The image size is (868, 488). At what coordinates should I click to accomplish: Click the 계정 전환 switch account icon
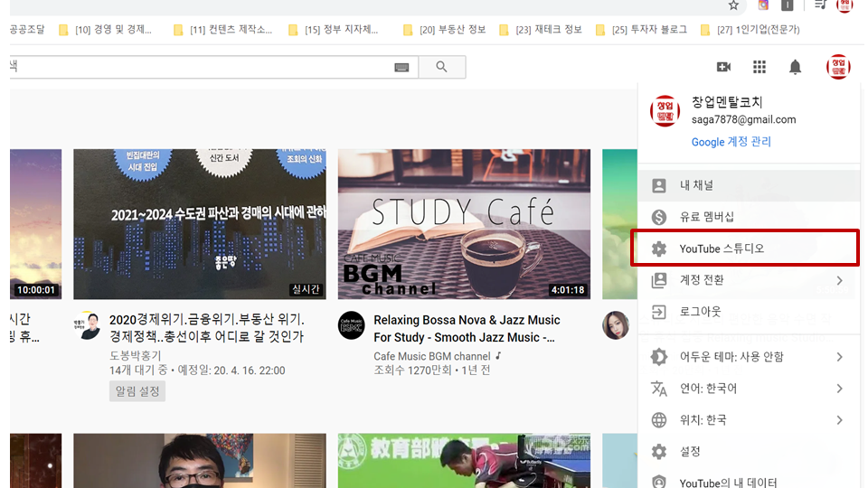click(x=659, y=280)
